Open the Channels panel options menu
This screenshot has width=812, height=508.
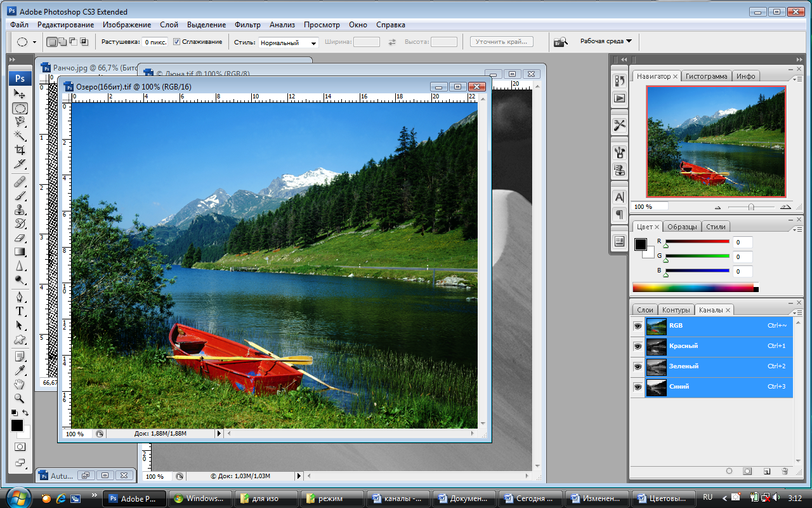(x=797, y=312)
